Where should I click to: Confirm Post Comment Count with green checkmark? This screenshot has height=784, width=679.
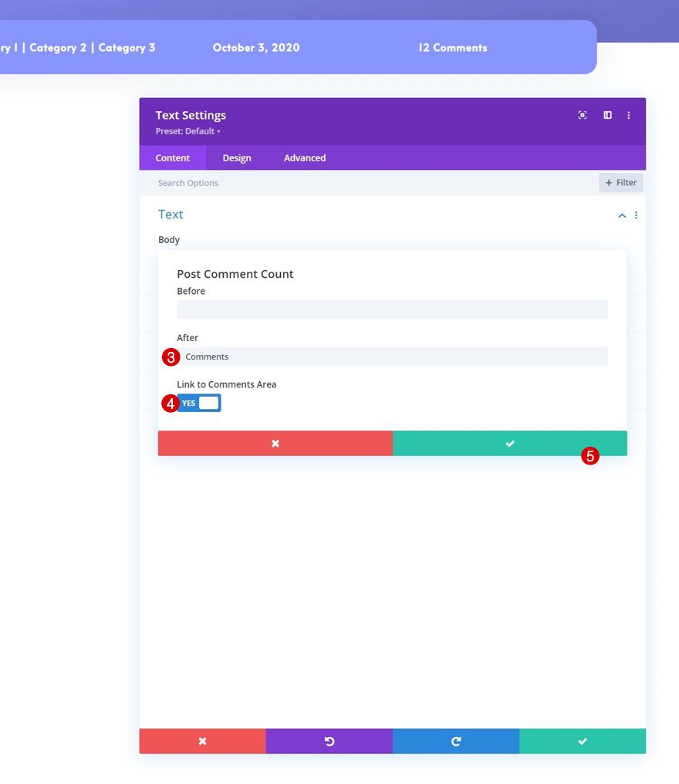pos(509,443)
